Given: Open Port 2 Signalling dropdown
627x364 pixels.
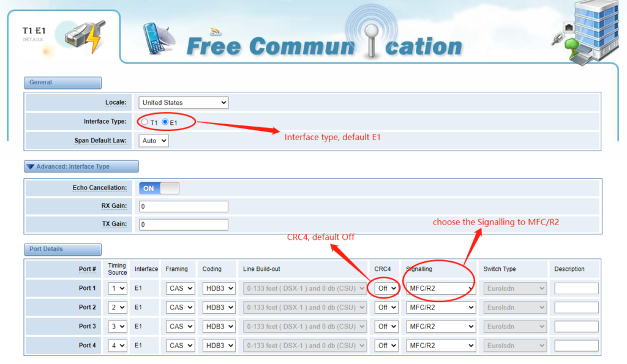Looking at the screenshot, I should (x=440, y=307).
